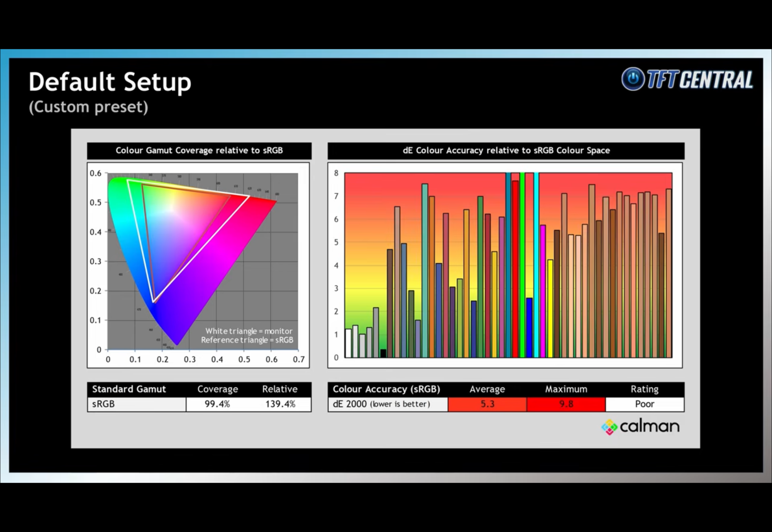Click the sRGB row label
The image size is (772, 532).
pyautogui.click(x=103, y=404)
